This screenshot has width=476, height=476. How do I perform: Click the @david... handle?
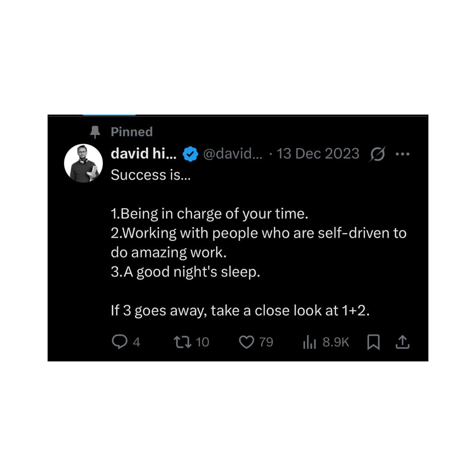click(233, 154)
